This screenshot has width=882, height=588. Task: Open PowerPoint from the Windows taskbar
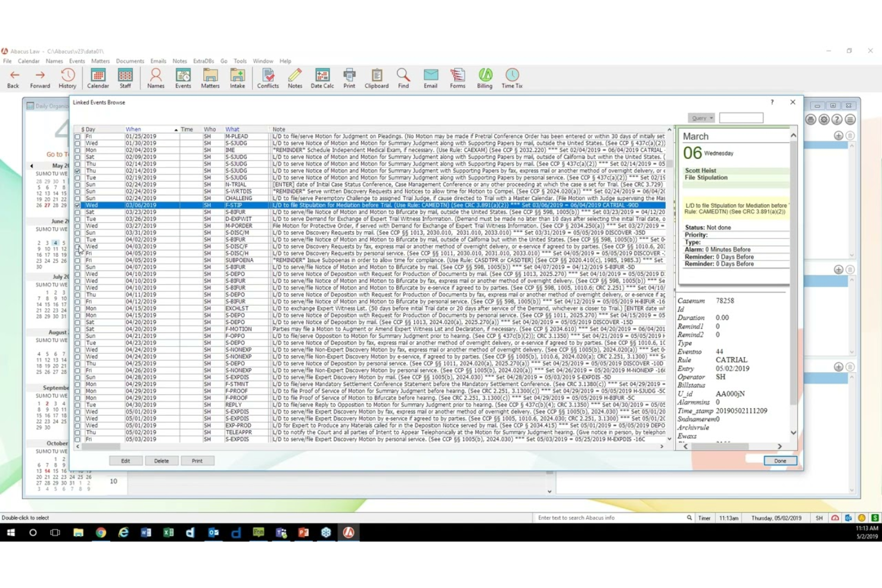[x=303, y=533]
